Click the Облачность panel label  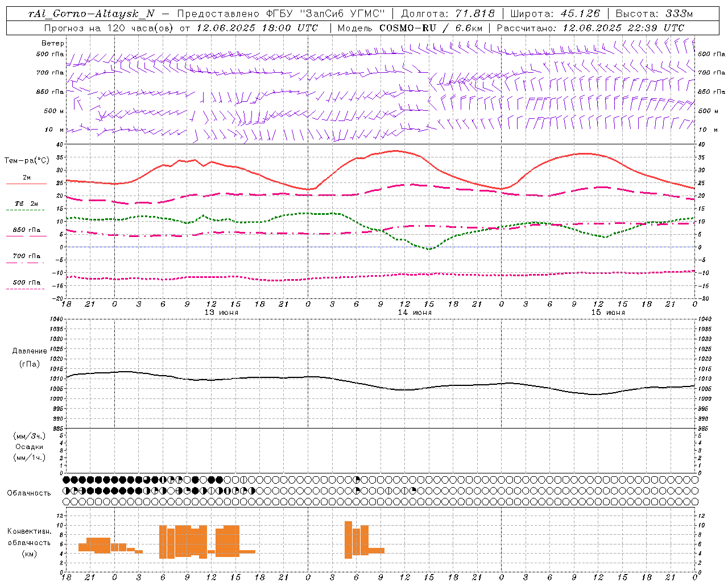pyautogui.click(x=29, y=493)
